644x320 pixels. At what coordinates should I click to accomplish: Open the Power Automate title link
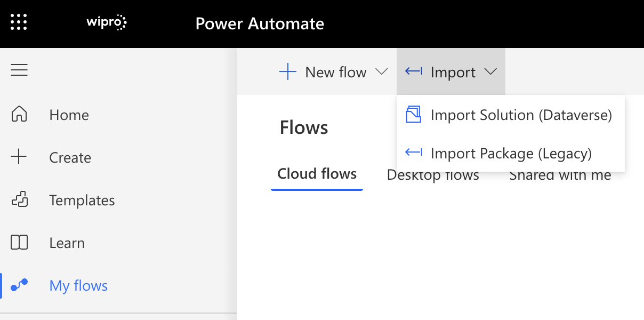[260, 23]
